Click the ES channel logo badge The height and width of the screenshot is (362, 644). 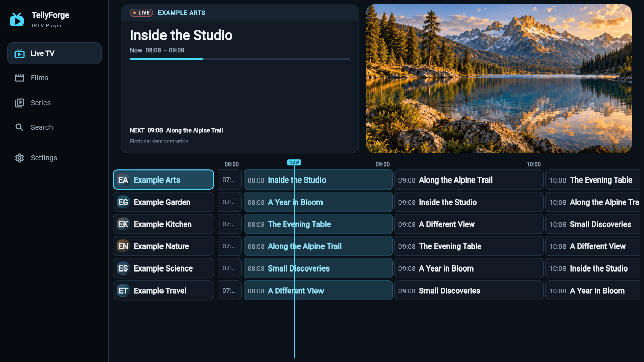pos(123,268)
